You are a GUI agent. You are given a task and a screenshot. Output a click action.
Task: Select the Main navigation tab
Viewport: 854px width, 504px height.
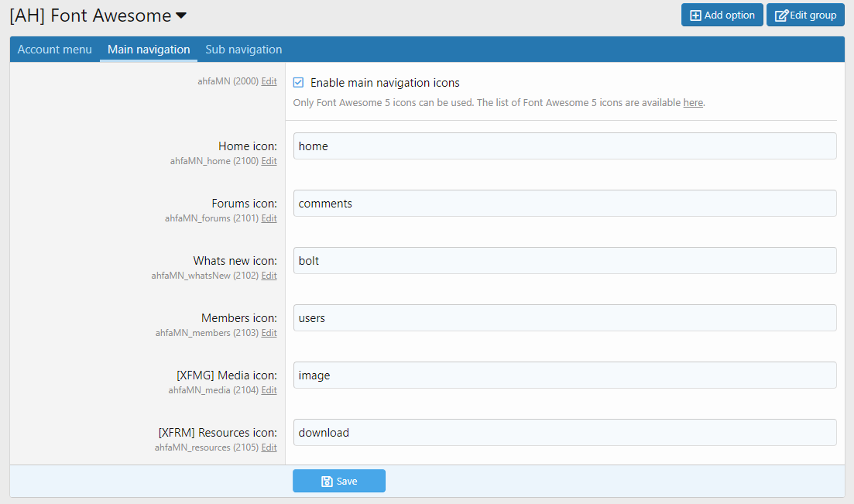click(149, 50)
